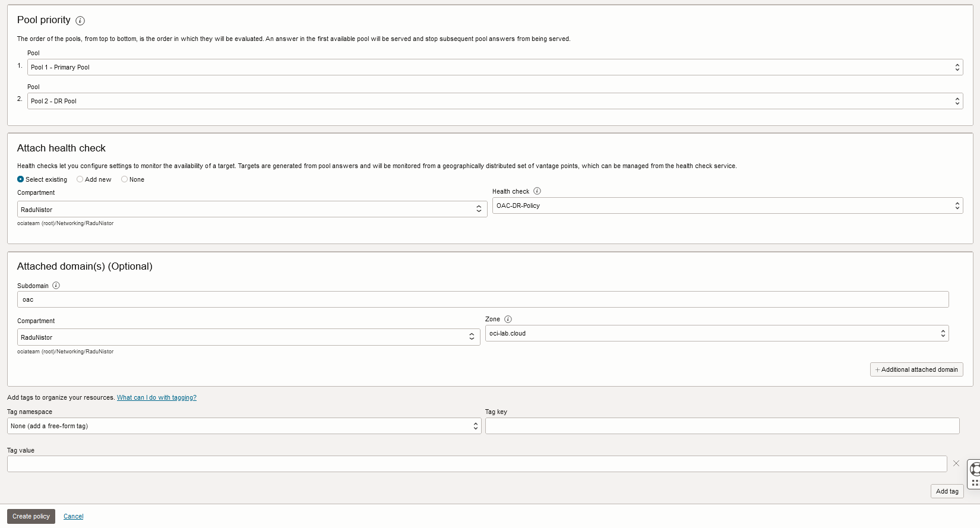Click the Cancel link
The width and height of the screenshot is (980, 528).
point(74,516)
